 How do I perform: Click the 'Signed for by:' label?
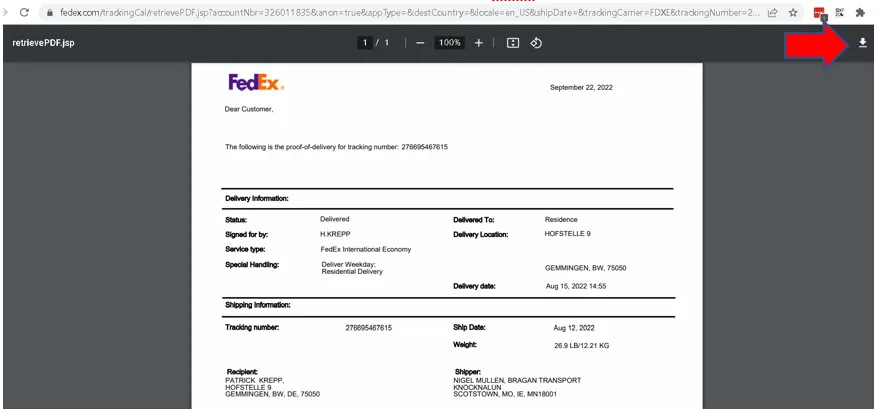point(247,235)
